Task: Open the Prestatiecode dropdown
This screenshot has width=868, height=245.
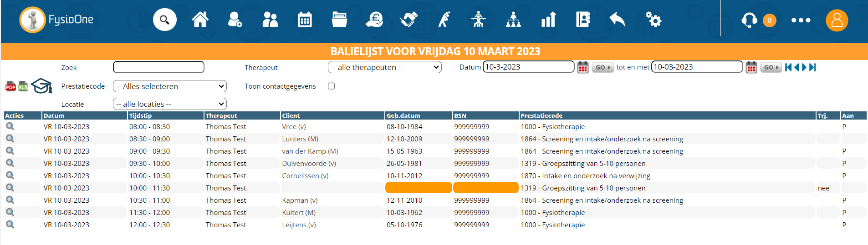Action: pyautogui.click(x=169, y=86)
